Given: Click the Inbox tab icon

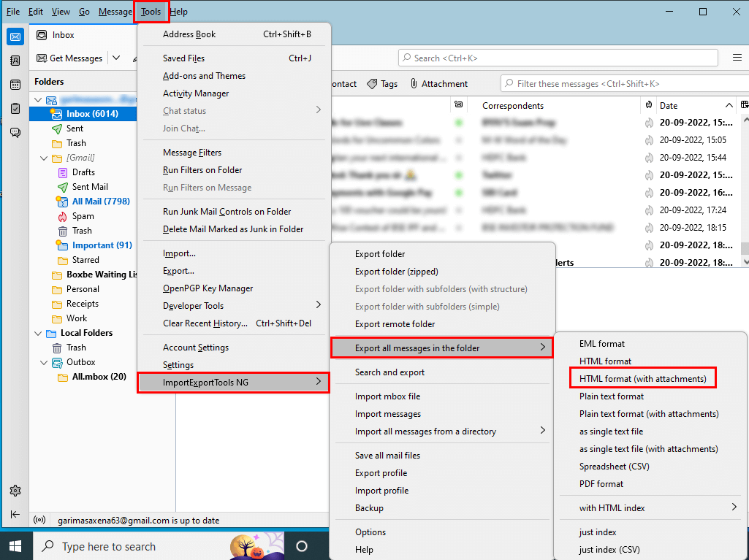Looking at the screenshot, I should (42, 35).
